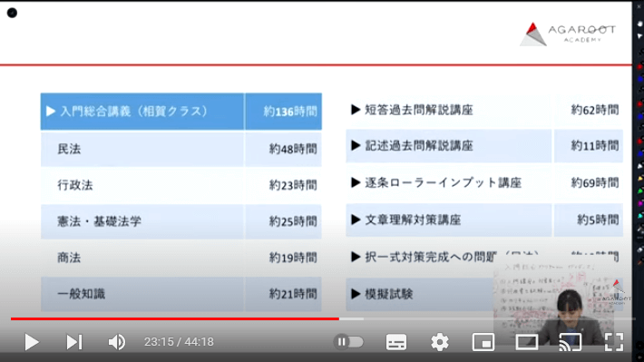
Task: Click the triangle bullet before 記述過去問解説講座
Action: (x=356, y=145)
